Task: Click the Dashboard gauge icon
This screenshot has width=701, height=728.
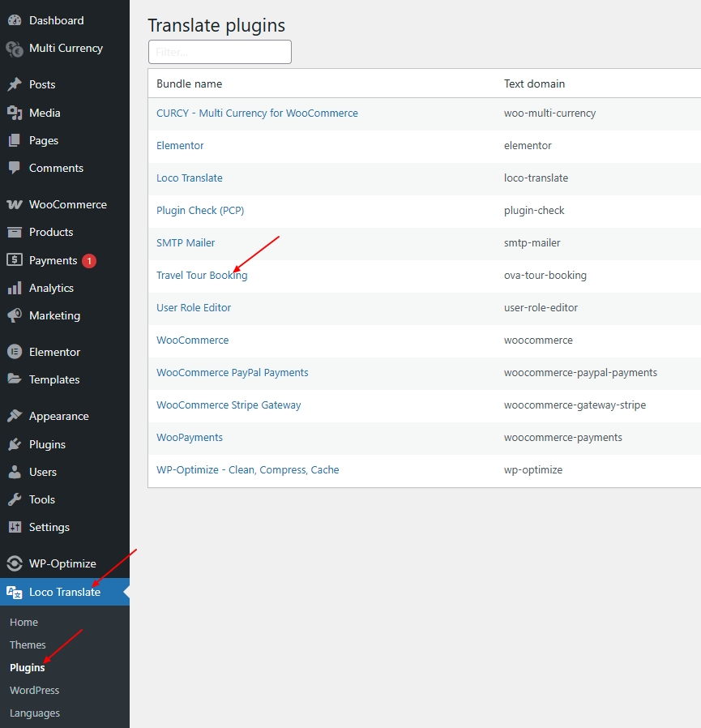Action: (x=15, y=20)
